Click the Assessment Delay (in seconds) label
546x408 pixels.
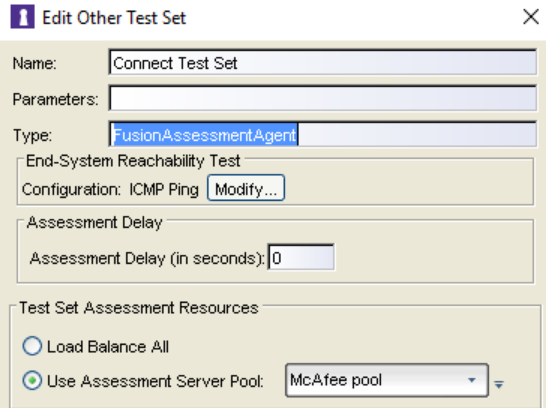coord(147,258)
